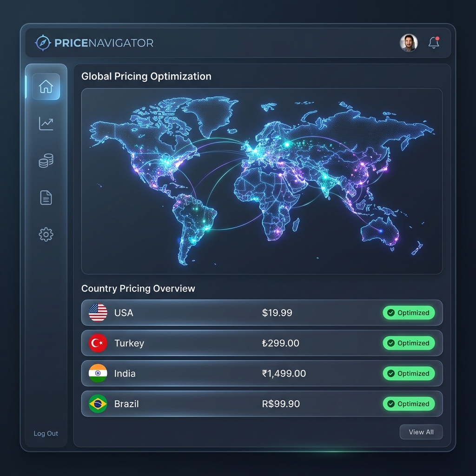Open notifications with the bell icon
Screen dimensions: 476x476
tap(433, 42)
